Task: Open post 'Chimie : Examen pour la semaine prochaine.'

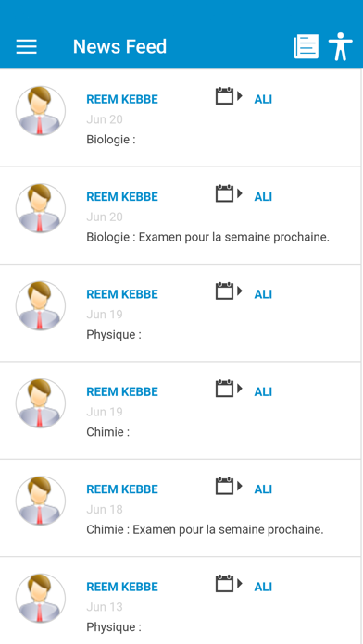Action: click(x=205, y=530)
